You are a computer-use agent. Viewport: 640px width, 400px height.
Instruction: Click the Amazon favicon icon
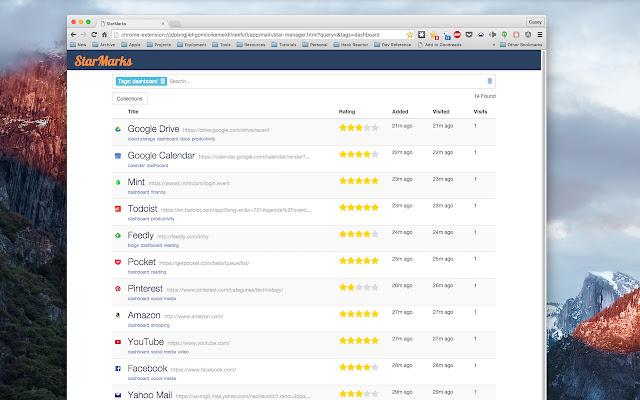pyautogui.click(x=118, y=315)
